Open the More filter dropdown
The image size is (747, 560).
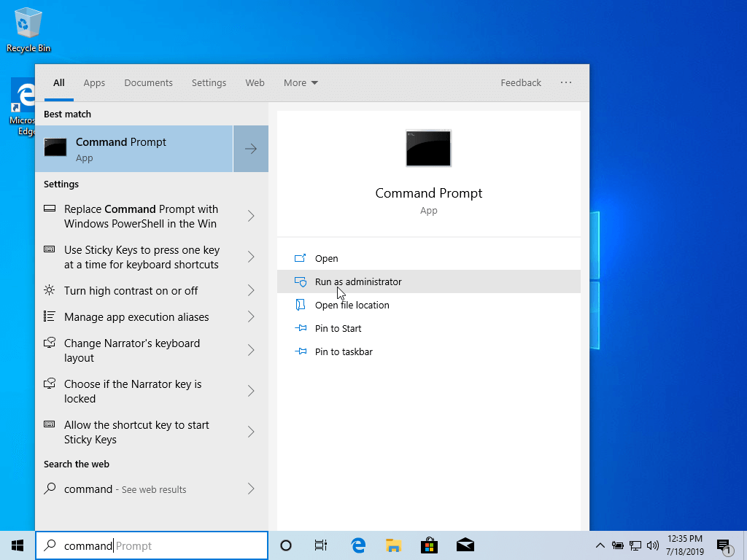(300, 82)
